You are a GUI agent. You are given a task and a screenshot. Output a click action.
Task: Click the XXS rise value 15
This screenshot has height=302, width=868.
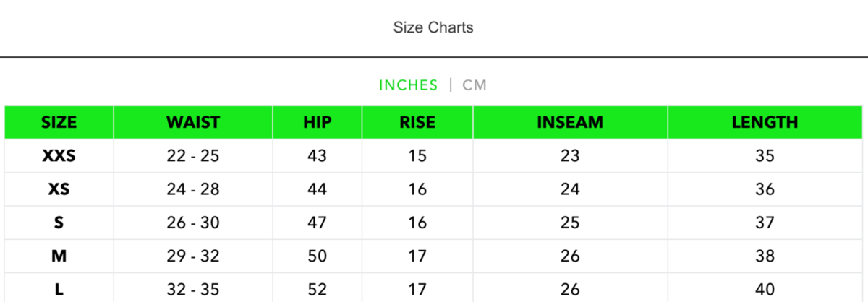[417, 155]
